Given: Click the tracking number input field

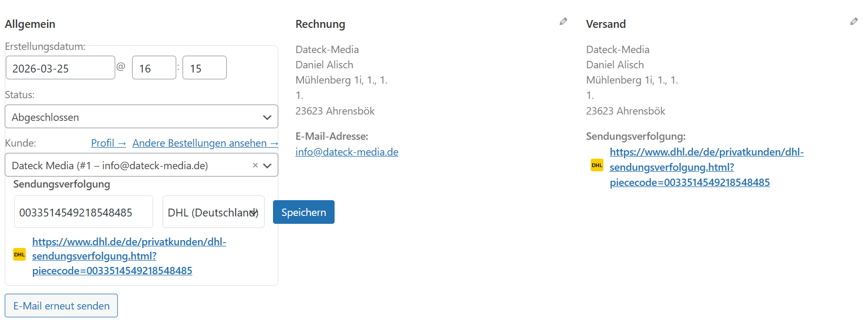Looking at the screenshot, I should (83, 212).
